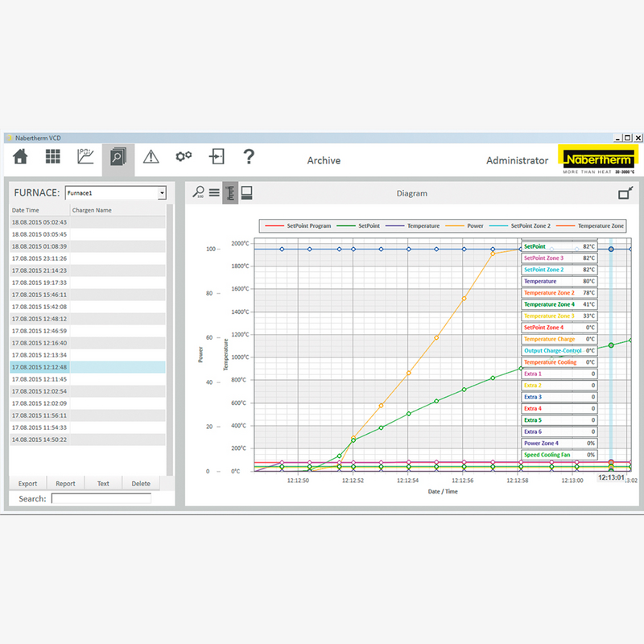This screenshot has height=644, width=644.
Task: Open help question mark icon
Action: pos(249,157)
